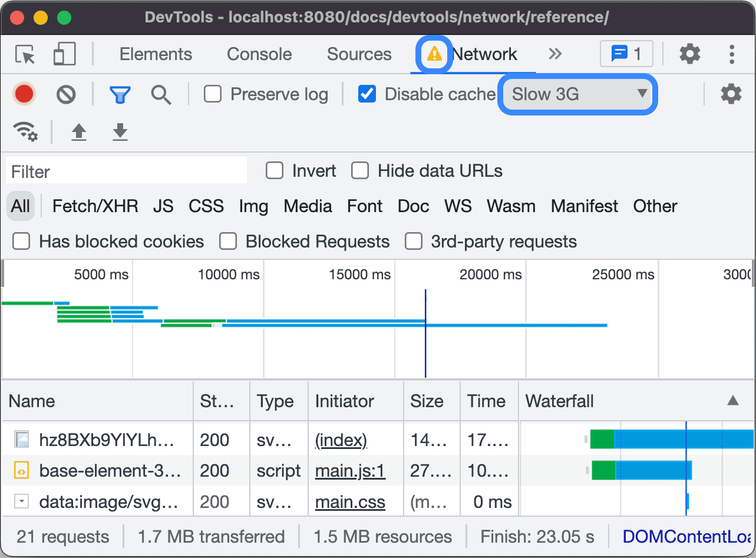Open DevTools settings gear in top bar
756x558 pixels.
coord(689,54)
